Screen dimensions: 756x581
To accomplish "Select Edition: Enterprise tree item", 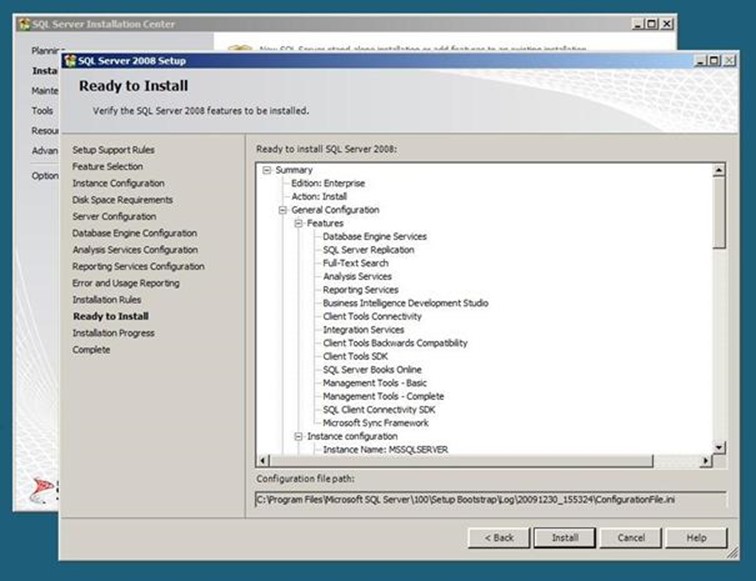I will click(x=328, y=183).
